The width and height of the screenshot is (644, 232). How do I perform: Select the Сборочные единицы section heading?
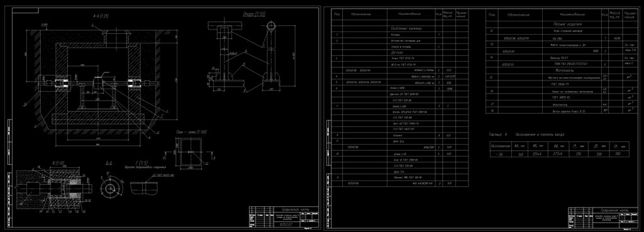[x=407, y=28]
